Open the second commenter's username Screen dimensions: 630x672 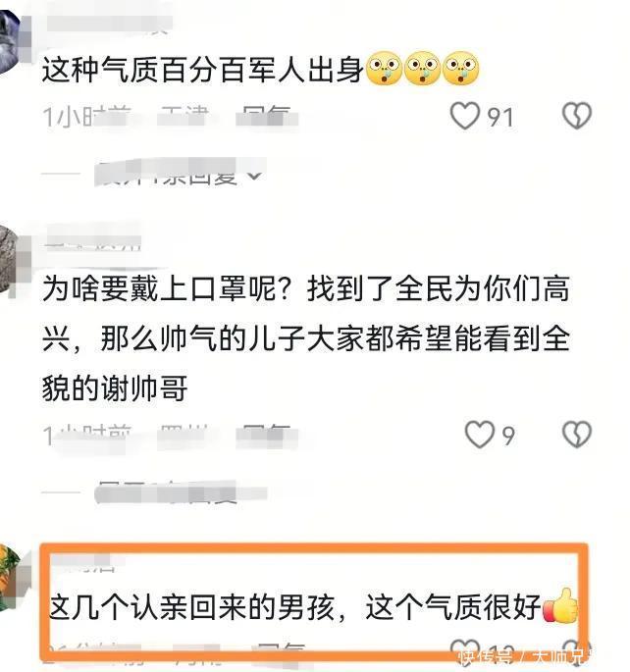(93, 241)
